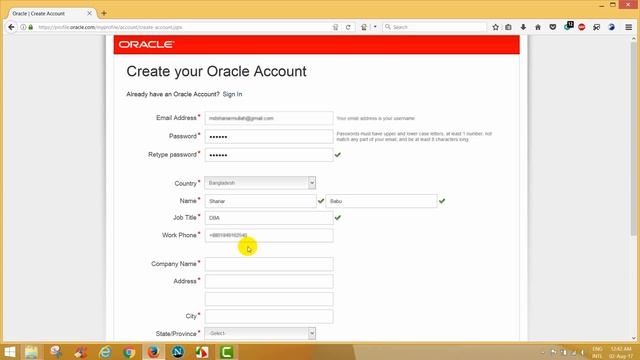
Task: Click extension icon with badge count
Action: pos(568,27)
